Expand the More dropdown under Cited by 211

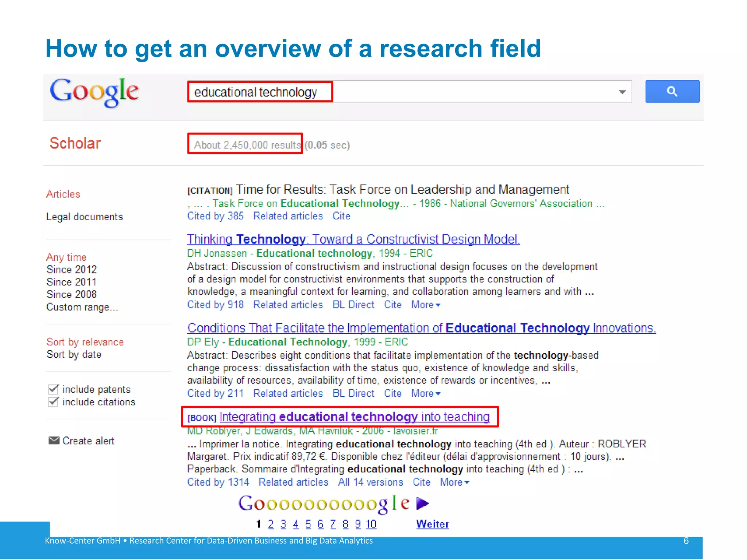coord(426,393)
